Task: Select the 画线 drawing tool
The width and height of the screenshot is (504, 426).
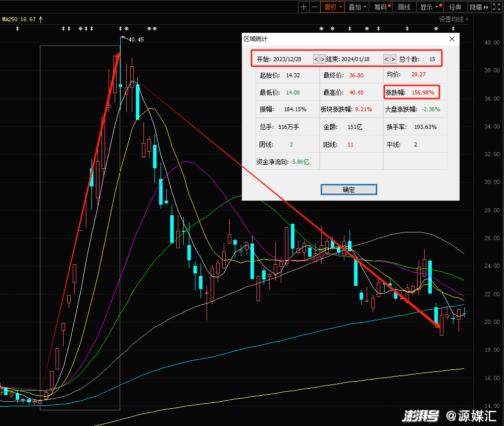Action: click(x=404, y=7)
